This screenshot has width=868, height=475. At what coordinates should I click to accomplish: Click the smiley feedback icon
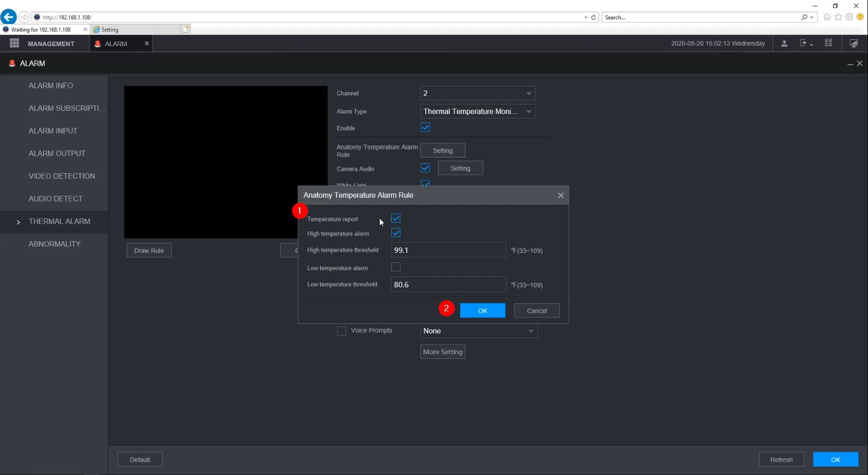click(x=860, y=17)
